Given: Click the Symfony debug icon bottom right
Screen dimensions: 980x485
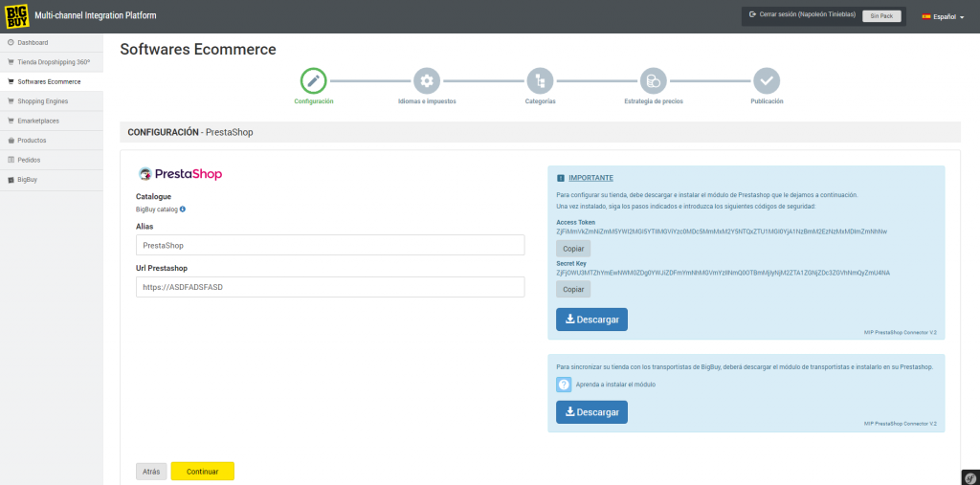Looking at the screenshot, I should click(x=969, y=475).
